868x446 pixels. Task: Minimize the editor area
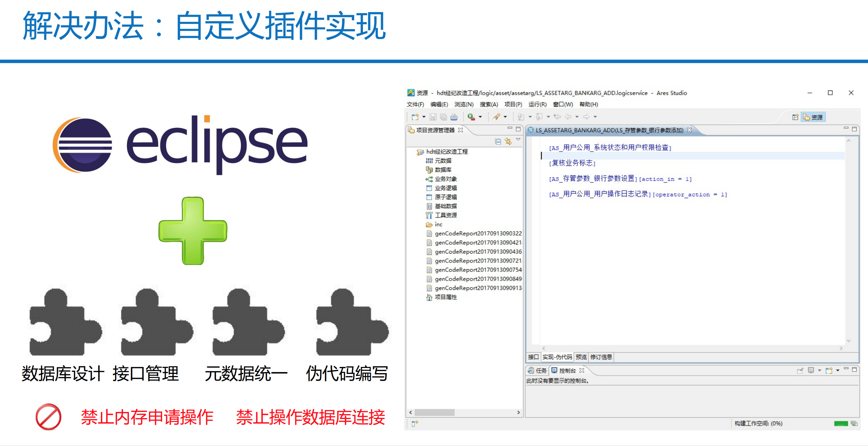[846, 128]
